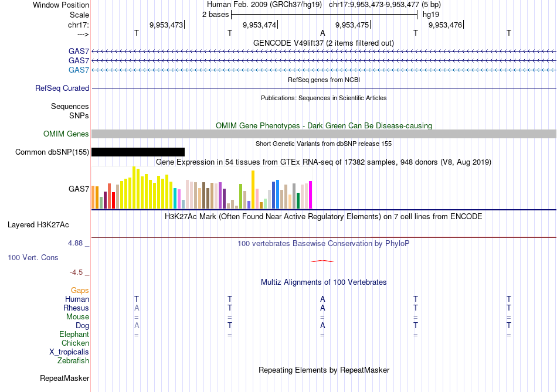Image resolution: width=557 pixels, height=392 pixels.
Task: Click the orange Gaps label
Action: [80, 291]
